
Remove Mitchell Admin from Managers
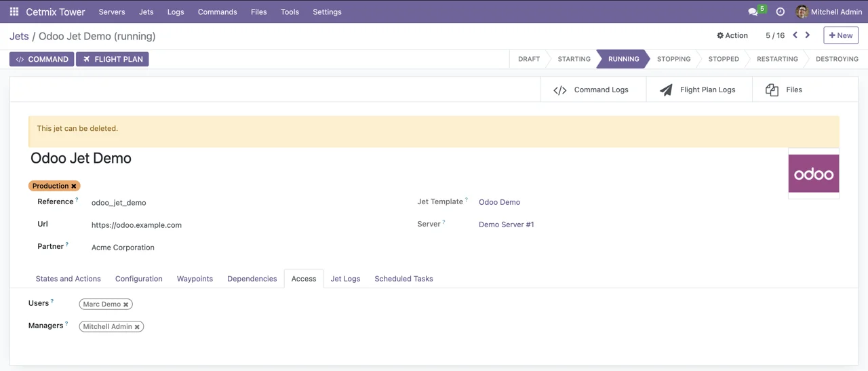137,327
